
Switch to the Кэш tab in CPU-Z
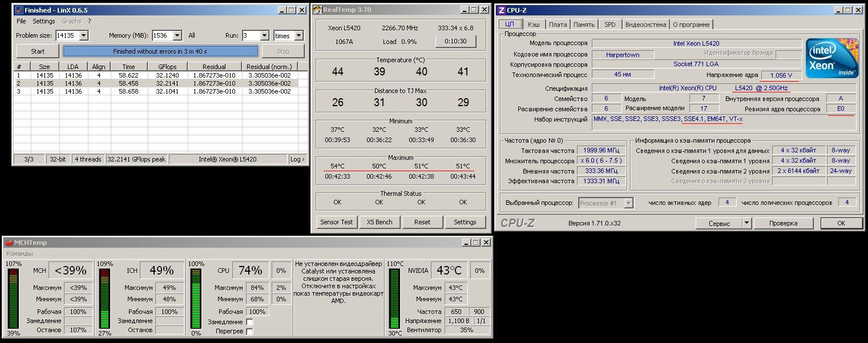point(534,25)
